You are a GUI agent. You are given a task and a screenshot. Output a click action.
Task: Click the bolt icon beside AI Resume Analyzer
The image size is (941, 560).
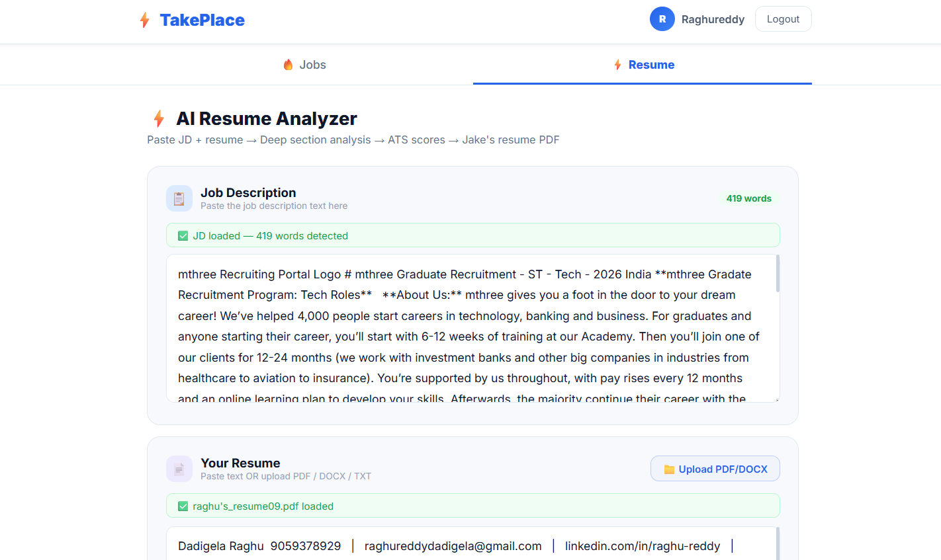pyautogui.click(x=159, y=118)
